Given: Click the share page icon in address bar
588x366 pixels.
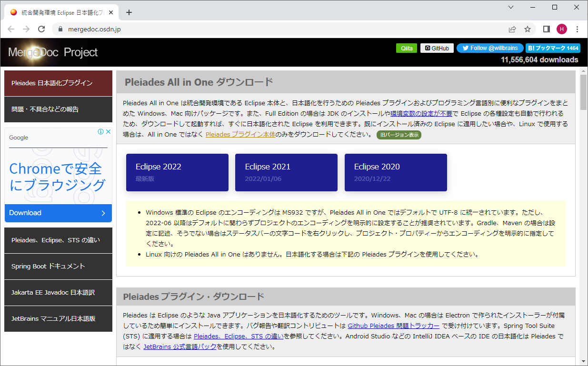Looking at the screenshot, I should coord(512,29).
